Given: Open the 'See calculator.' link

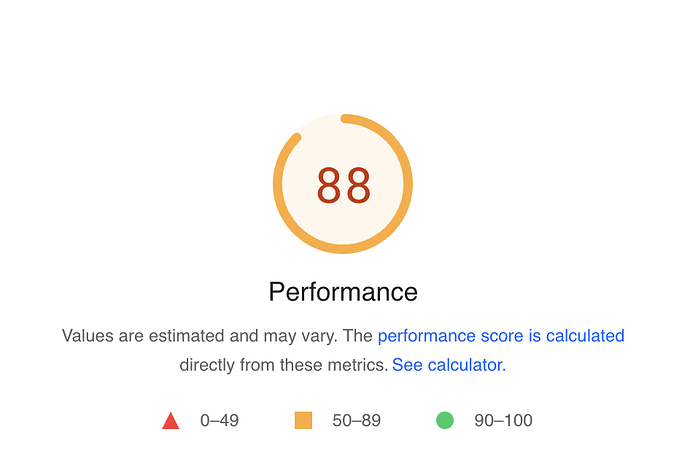Looking at the screenshot, I should click(449, 365).
